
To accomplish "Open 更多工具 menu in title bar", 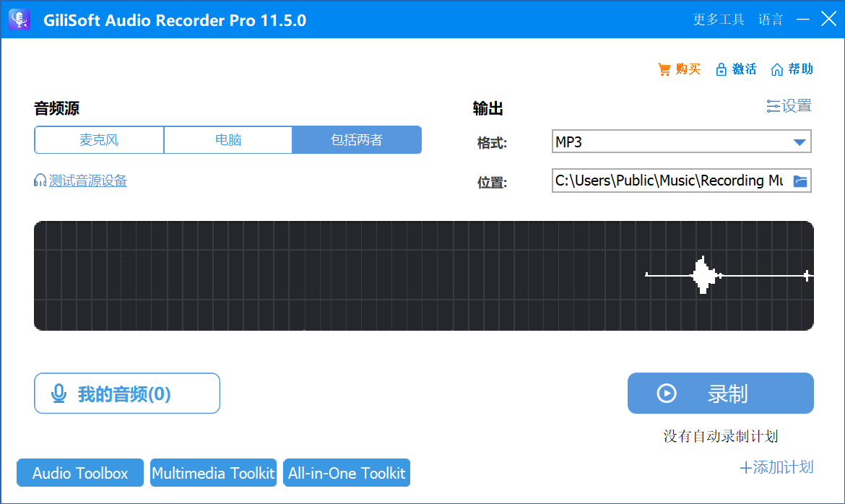I will click(x=719, y=19).
